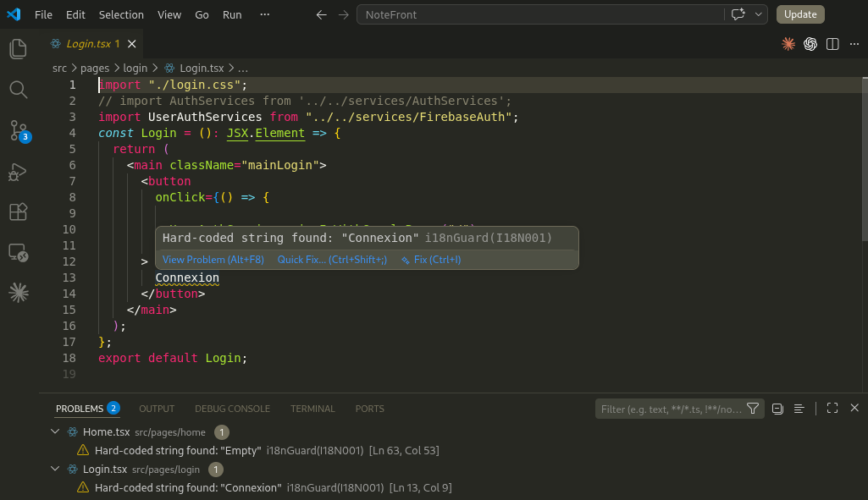Image resolution: width=868 pixels, height=500 pixels.
Task: Click the login folder breadcrumb
Action: coord(135,68)
